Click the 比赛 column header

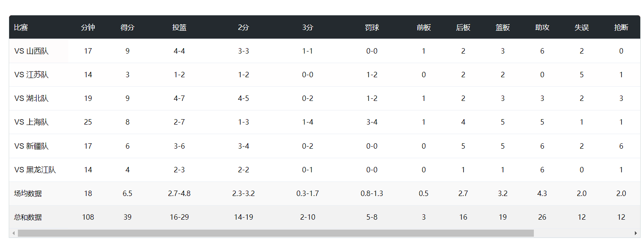point(21,27)
